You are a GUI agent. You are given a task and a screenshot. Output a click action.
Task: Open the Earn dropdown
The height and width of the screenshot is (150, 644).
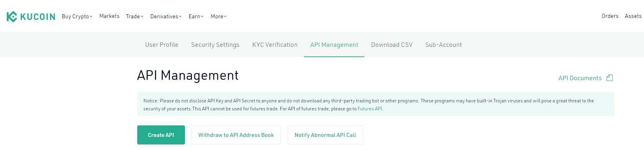(196, 17)
